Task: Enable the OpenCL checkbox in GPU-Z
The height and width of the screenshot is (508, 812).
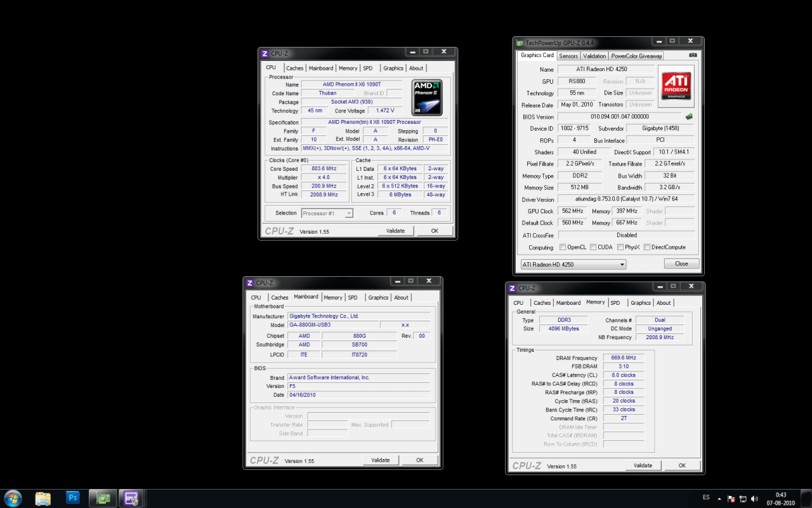Action: coord(563,247)
